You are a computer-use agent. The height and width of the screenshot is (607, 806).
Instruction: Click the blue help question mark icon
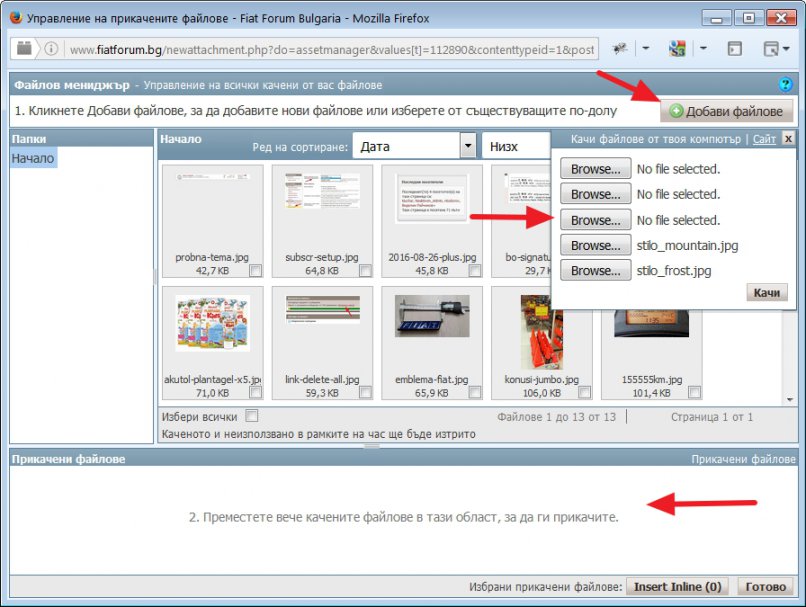click(785, 85)
